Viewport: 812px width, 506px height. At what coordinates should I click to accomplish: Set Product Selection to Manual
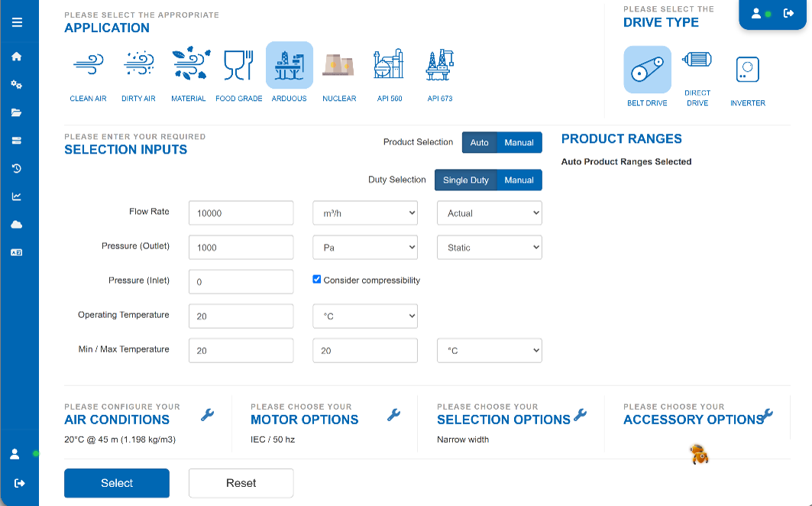519,143
